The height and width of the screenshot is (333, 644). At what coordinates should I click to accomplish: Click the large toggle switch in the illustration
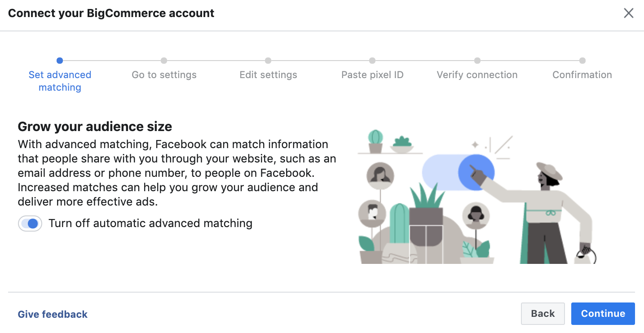(x=458, y=173)
